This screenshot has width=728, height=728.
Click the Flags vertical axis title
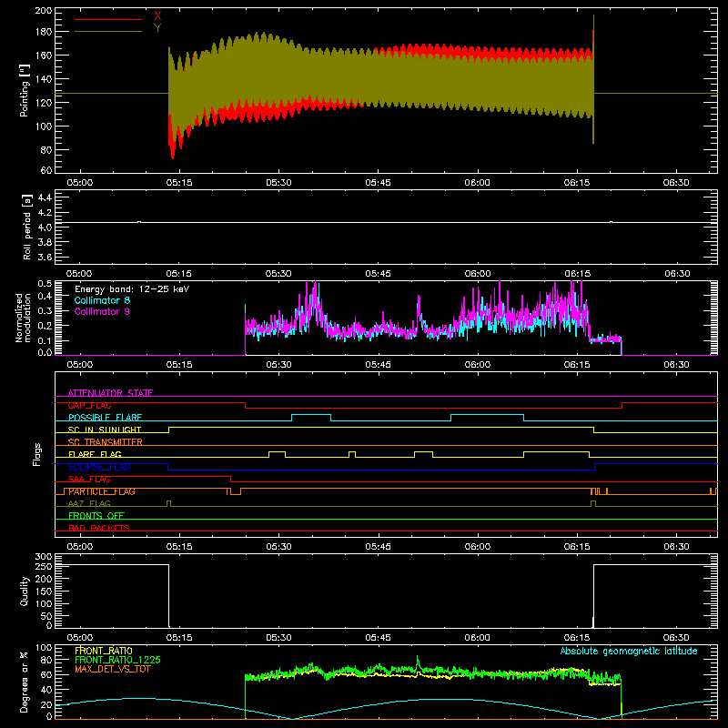click(37, 454)
